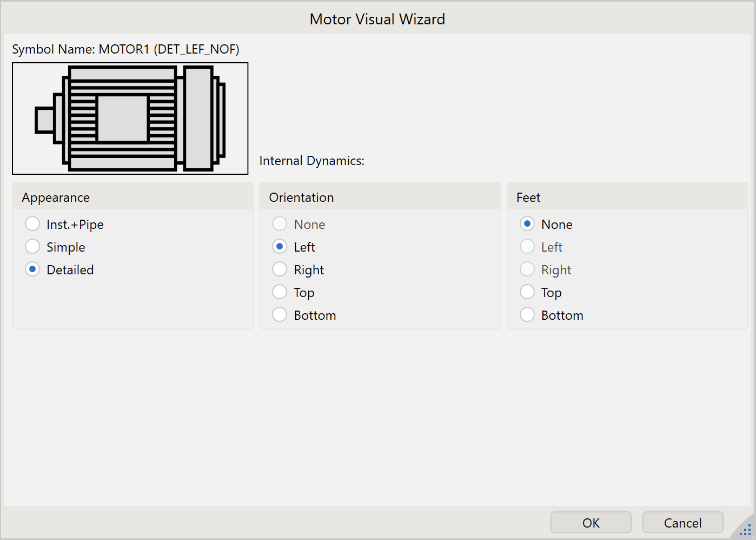The image size is (756, 540).
Task: Set Orientation to Right
Action: click(280, 269)
